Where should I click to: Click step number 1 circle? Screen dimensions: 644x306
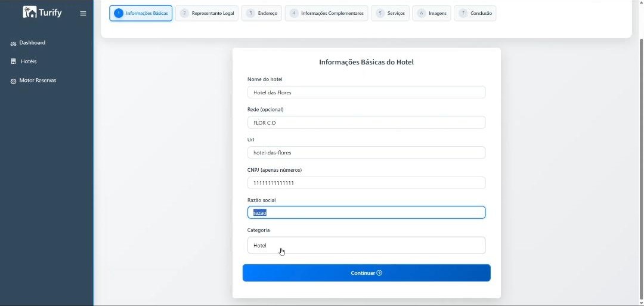coord(118,13)
